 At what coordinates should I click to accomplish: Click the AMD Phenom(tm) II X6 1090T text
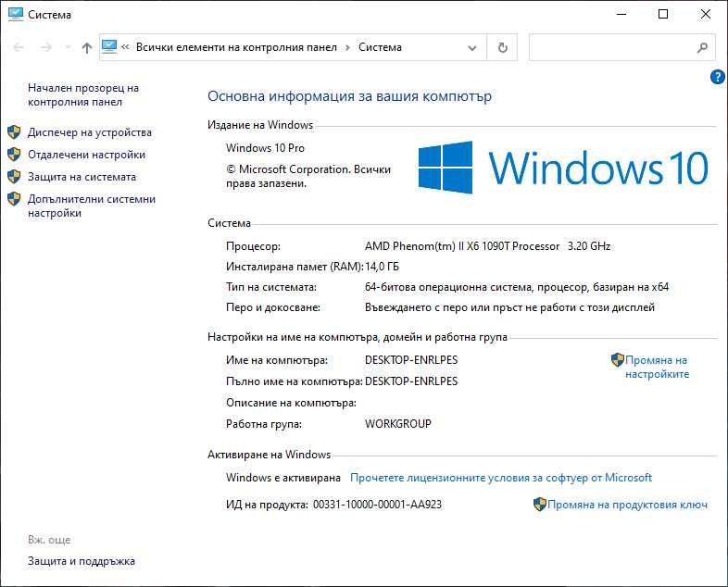pos(462,246)
